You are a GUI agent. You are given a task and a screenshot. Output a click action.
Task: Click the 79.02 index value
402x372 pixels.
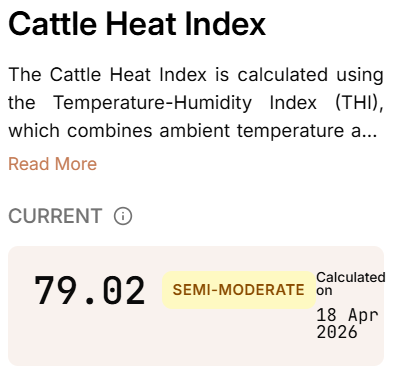pos(90,291)
